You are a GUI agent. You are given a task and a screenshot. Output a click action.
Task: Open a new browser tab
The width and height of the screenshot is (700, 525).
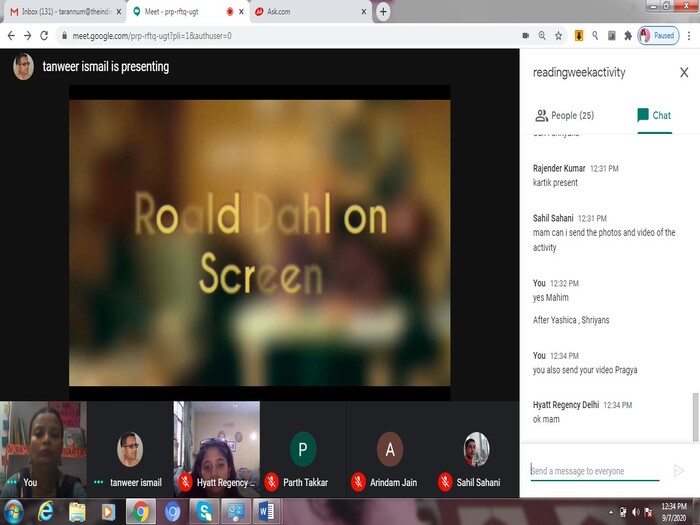coord(383,12)
